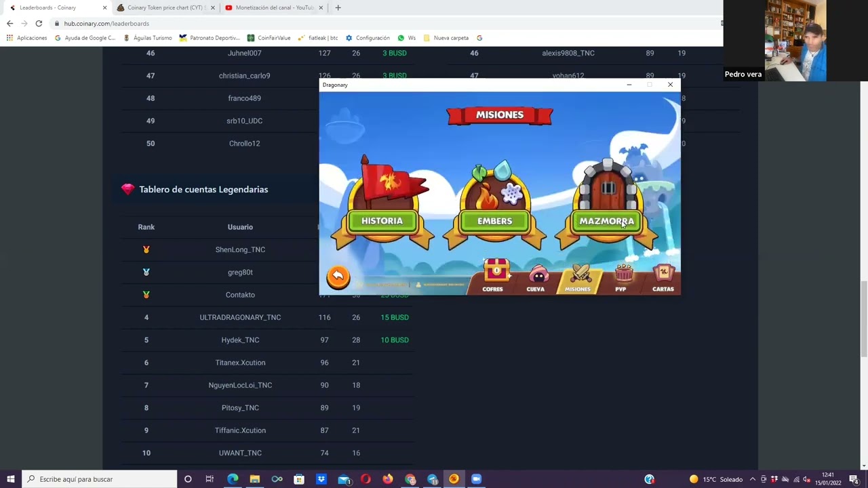
Task: Click UWANT_TNC user name
Action: [240, 453]
